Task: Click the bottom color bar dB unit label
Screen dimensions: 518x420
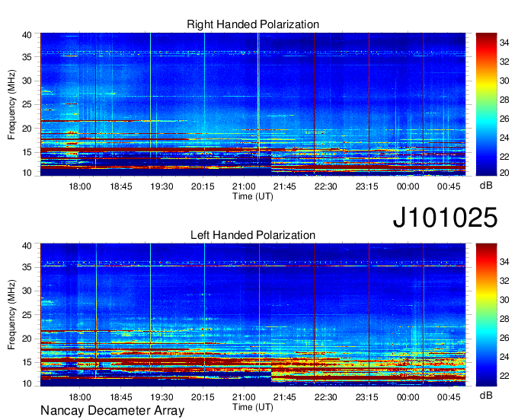Action: [x=486, y=395]
